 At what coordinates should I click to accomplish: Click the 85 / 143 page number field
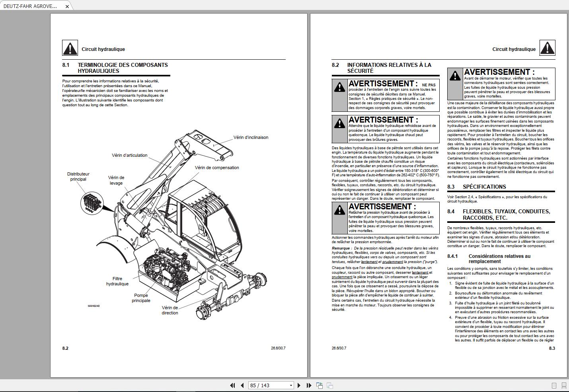(x=267, y=385)
